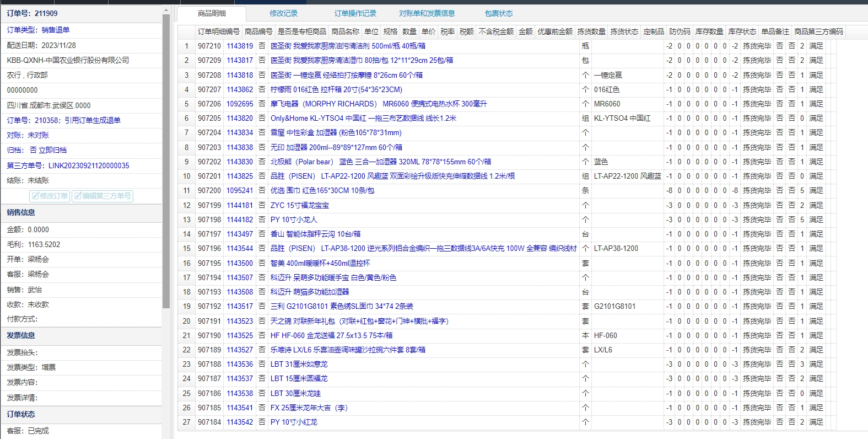Open product number 1143819
868x439 pixels.
point(240,46)
